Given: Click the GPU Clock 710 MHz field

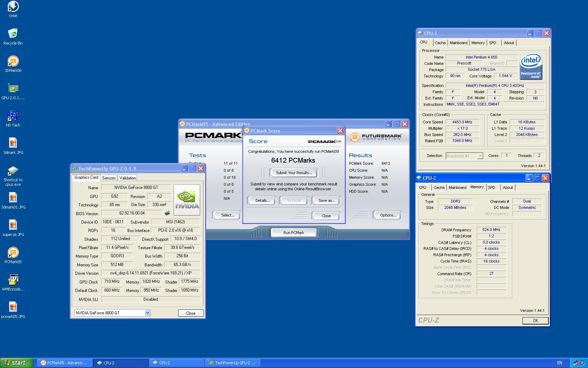Looking at the screenshot, I should pos(112,281).
